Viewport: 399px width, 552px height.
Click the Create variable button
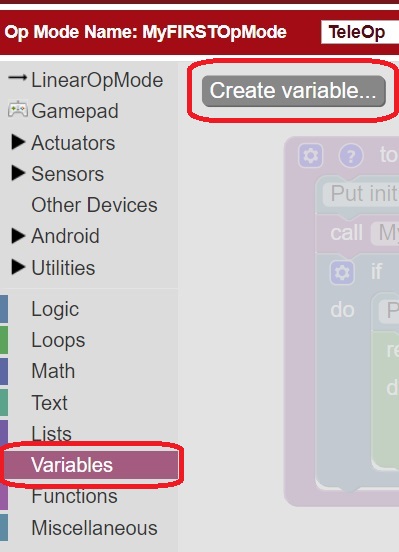[294, 91]
